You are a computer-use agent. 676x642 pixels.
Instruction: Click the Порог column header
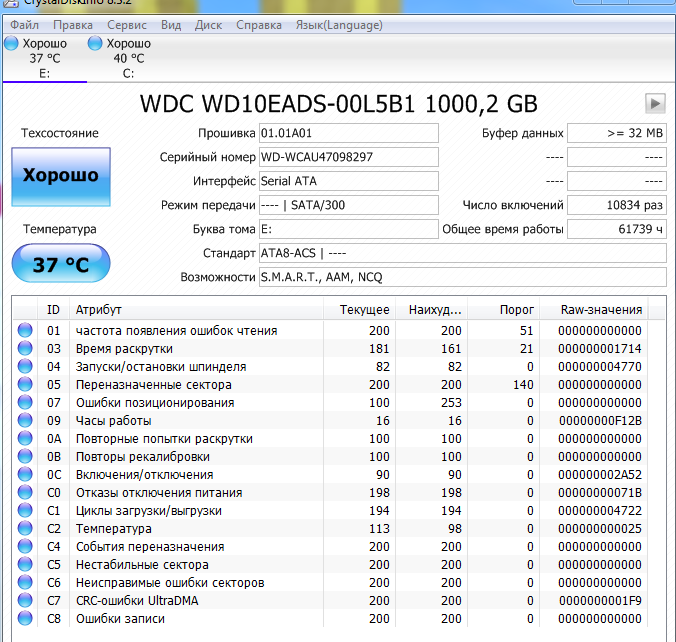pyautogui.click(x=504, y=310)
